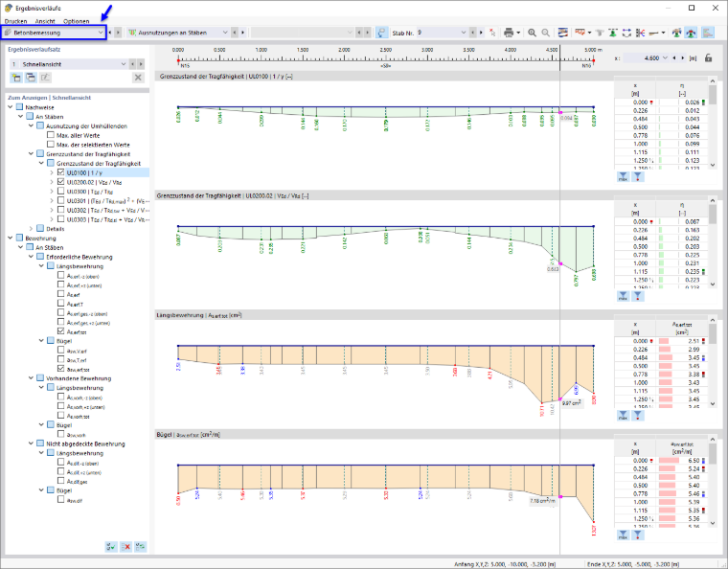Select Vorhandene Bewehrung tree item
Image resolution: width=728 pixels, height=569 pixels.
click(x=79, y=378)
